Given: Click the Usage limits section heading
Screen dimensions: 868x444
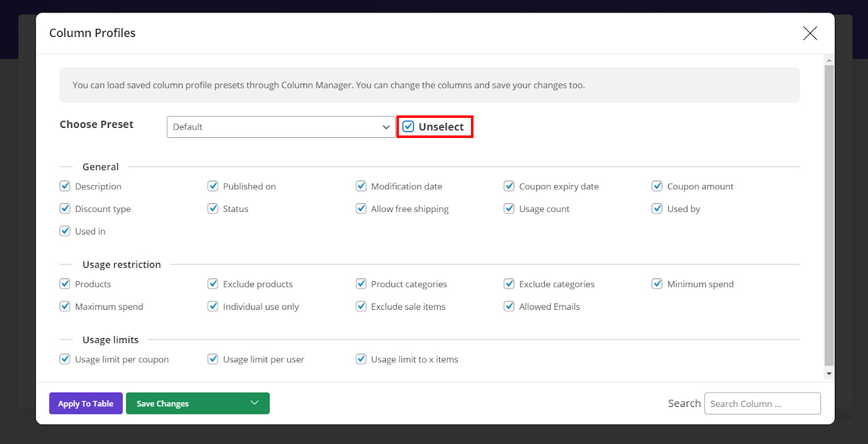Looking at the screenshot, I should pos(110,340).
